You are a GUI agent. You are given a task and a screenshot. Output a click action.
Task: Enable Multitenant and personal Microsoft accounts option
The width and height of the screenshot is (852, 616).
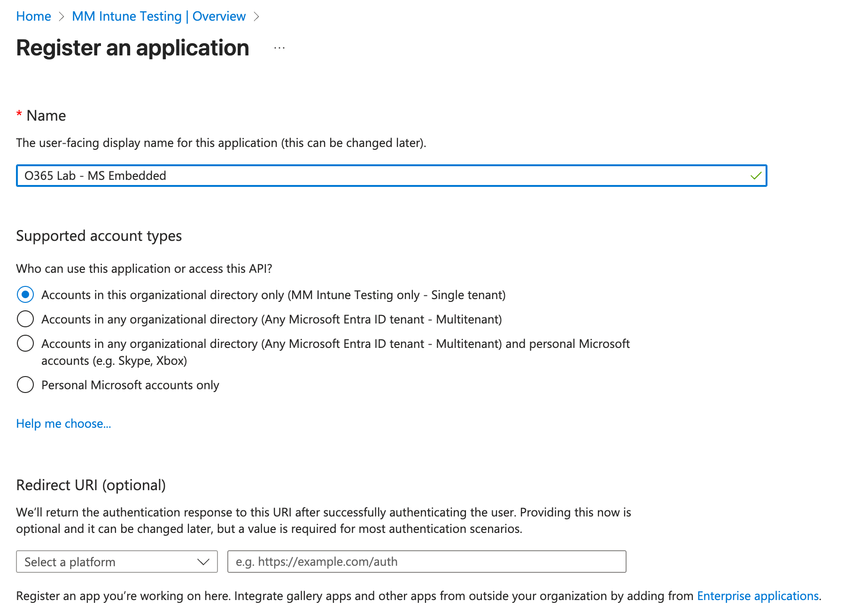pos(25,343)
